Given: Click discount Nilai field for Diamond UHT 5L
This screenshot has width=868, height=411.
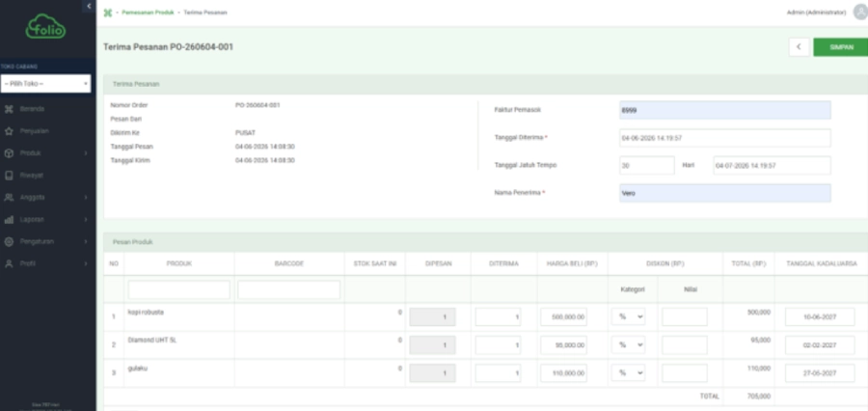Looking at the screenshot, I should 684,344.
